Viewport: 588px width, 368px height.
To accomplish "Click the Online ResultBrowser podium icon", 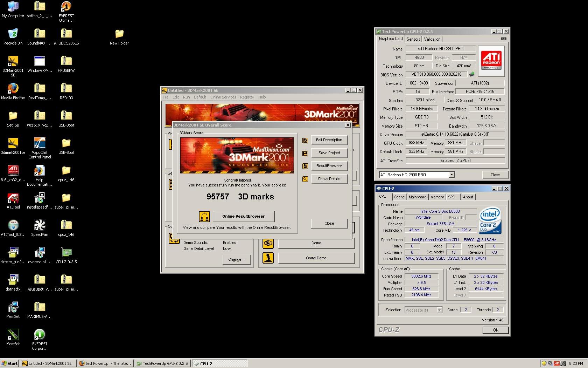I will pos(204,217).
